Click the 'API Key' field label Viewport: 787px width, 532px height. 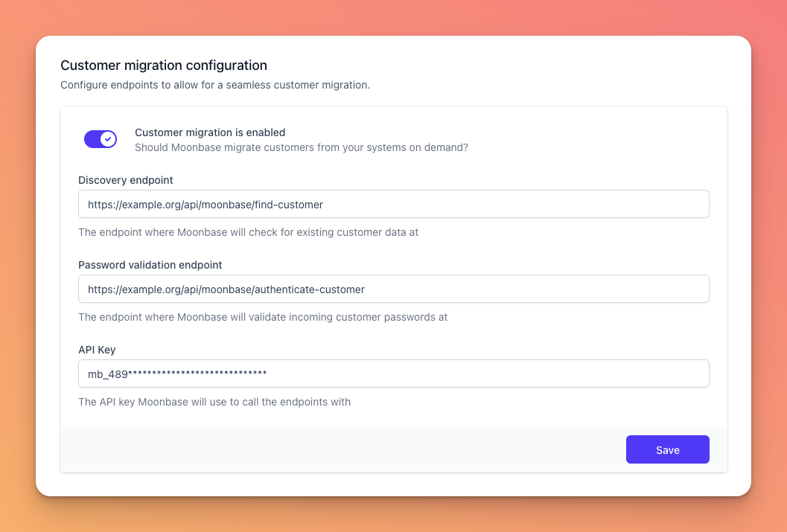(97, 350)
